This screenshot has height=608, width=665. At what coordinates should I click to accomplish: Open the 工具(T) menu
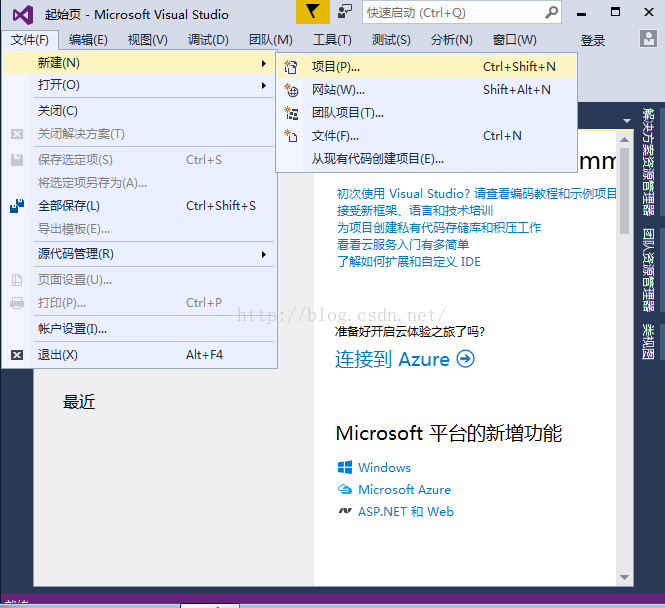point(332,40)
